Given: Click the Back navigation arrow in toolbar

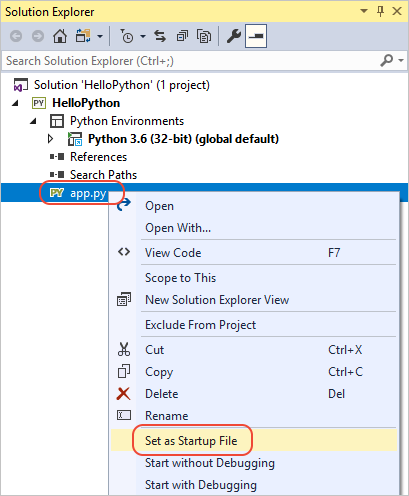Looking at the screenshot, I should [16, 36].
